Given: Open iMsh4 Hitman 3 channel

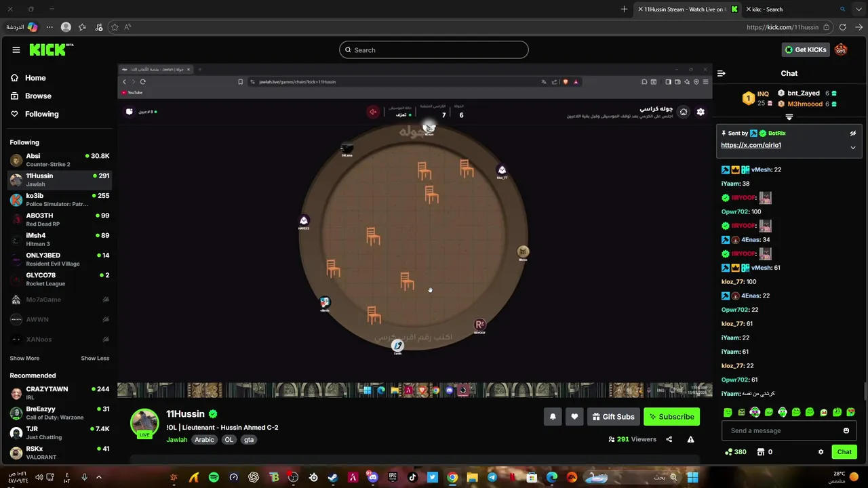Looking at the screenshot, I should tap(59, 239).
